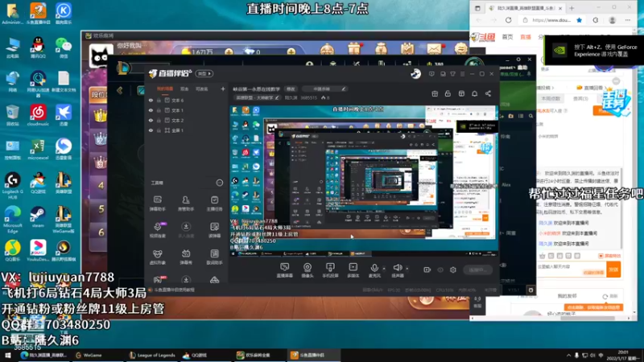644x362 pixels.
Task: Open notification bell in streaming app
Action: [x=474, y=93]
